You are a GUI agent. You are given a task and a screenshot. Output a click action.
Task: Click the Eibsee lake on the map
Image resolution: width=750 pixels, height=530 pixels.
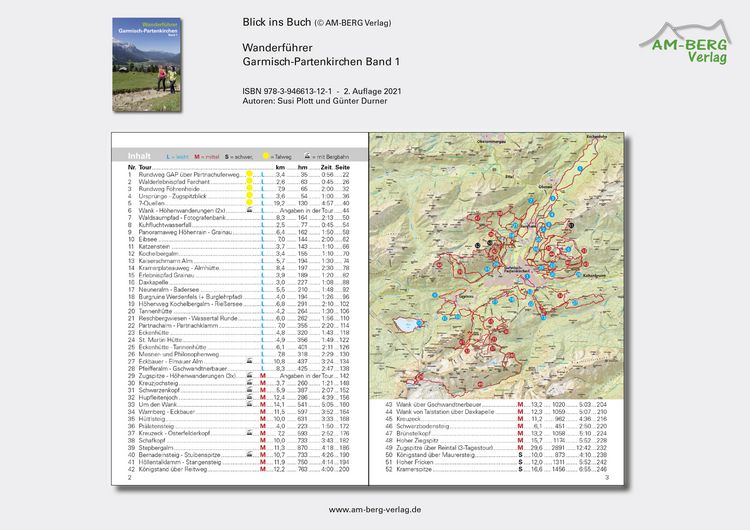(408, 325)
